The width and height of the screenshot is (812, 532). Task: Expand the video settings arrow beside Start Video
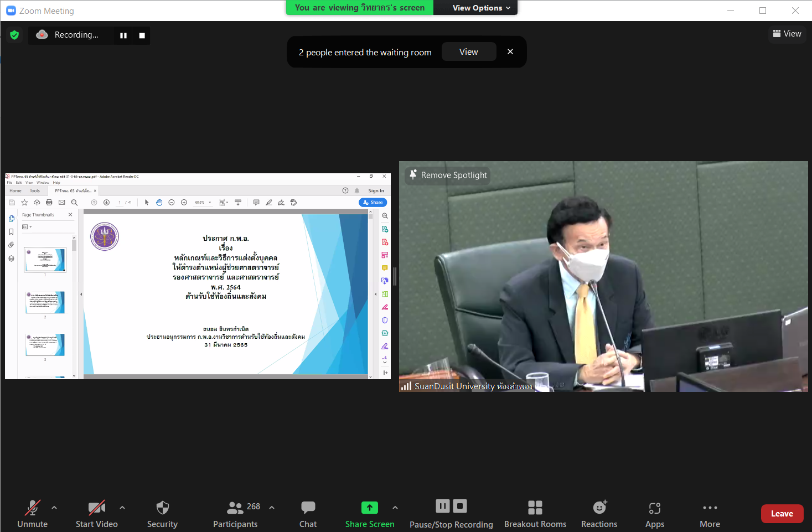122,507
